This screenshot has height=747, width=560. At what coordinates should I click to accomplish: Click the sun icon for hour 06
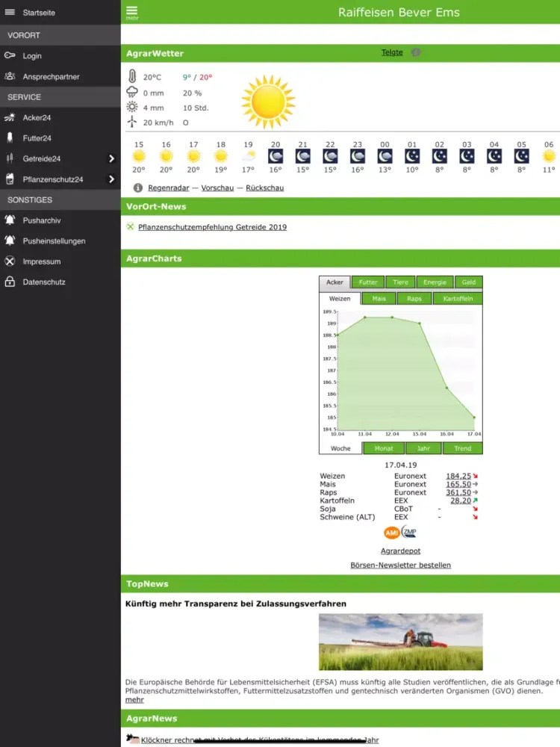pos(549,156)
